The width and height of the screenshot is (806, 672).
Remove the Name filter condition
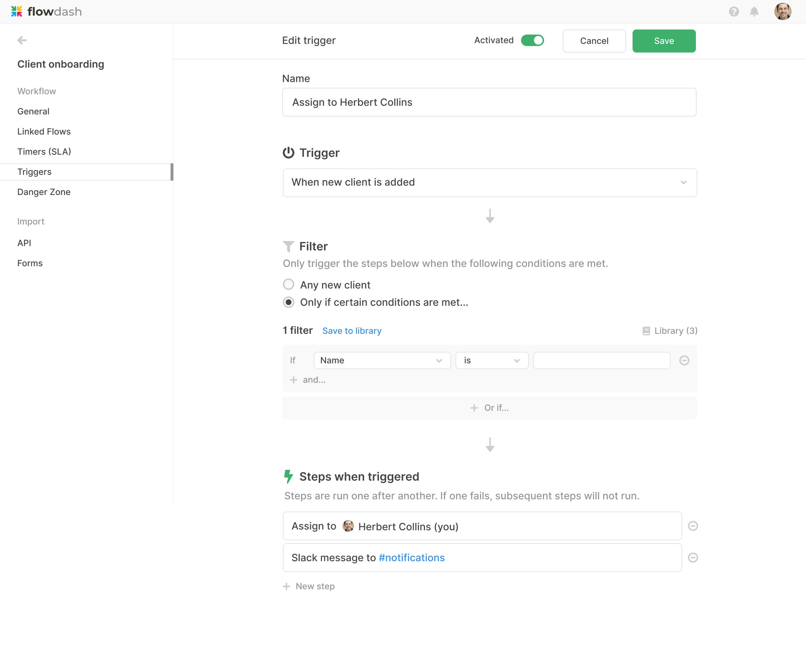tap(684, 360)
